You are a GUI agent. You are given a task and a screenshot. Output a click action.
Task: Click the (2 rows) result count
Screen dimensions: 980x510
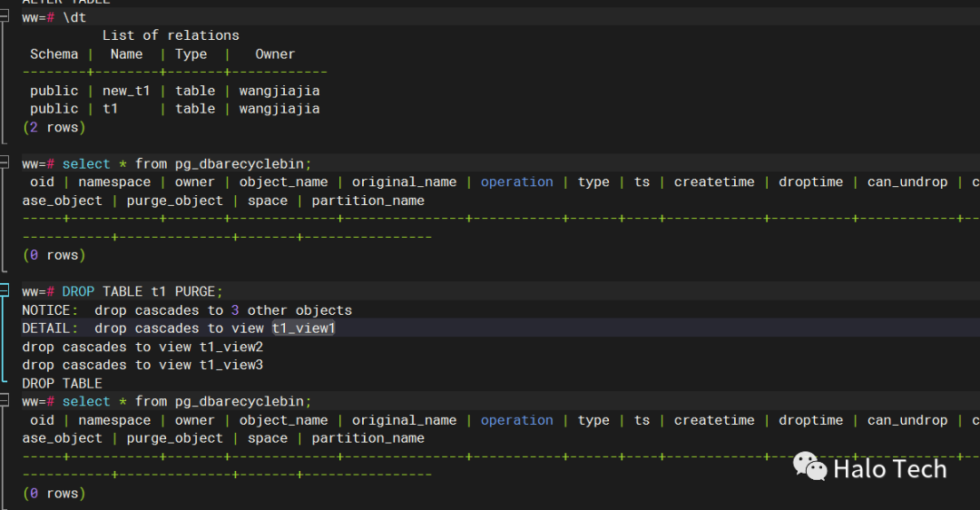coord(54,127)
